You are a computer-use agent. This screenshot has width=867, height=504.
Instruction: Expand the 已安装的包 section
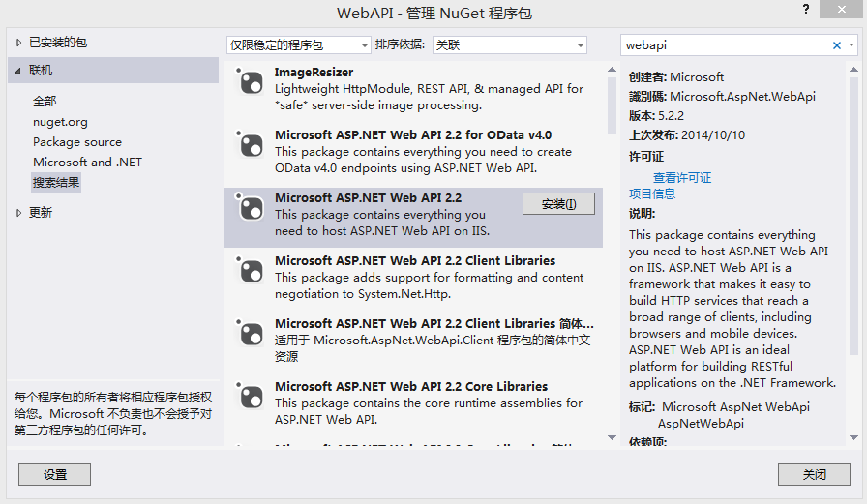tap(18, 43)
